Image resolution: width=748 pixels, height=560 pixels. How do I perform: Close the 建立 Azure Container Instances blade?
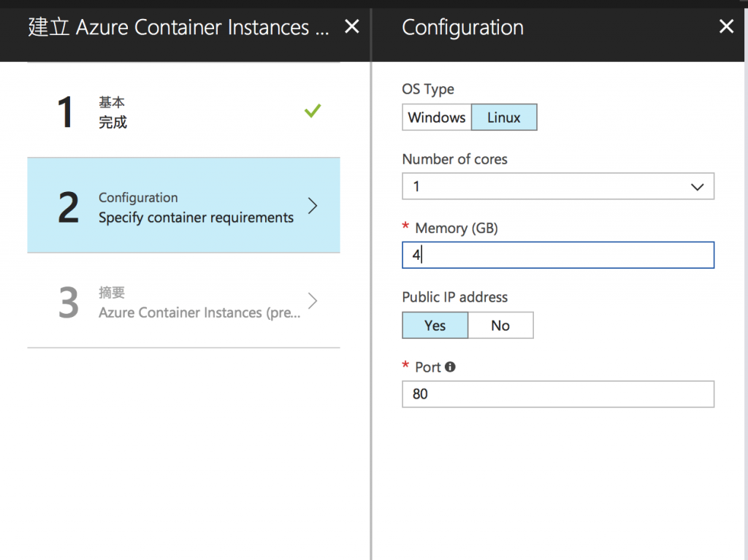[x=351, y=27]
